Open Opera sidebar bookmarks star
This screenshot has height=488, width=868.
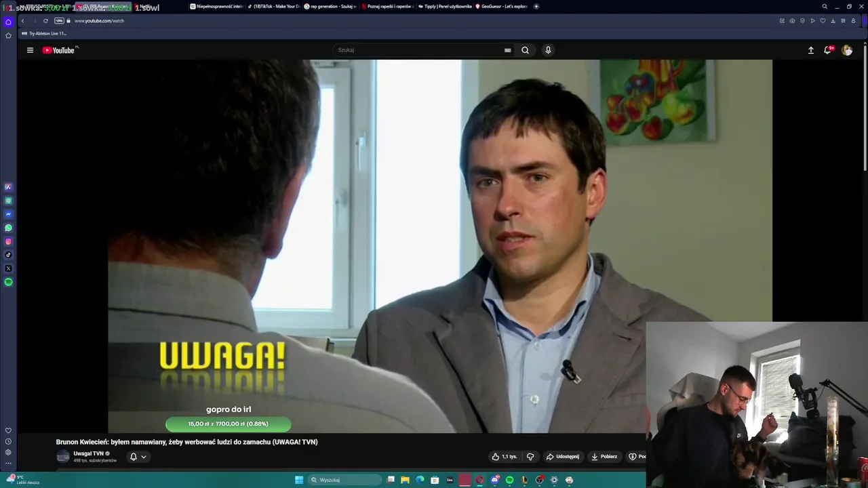[x=8, y=35]
